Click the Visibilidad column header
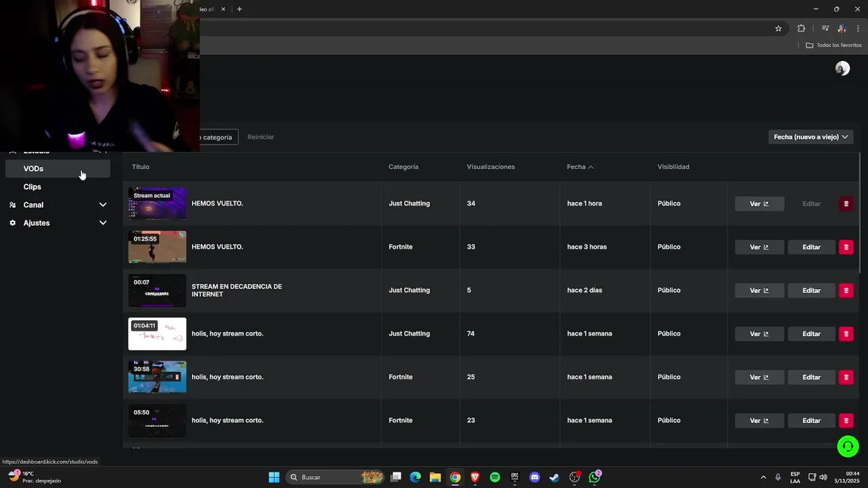 click(673, 167)
